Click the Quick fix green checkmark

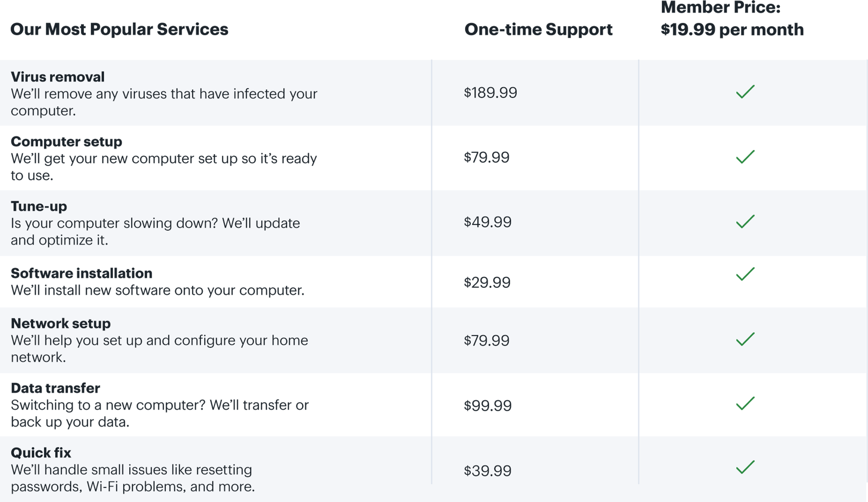(745, 468)
